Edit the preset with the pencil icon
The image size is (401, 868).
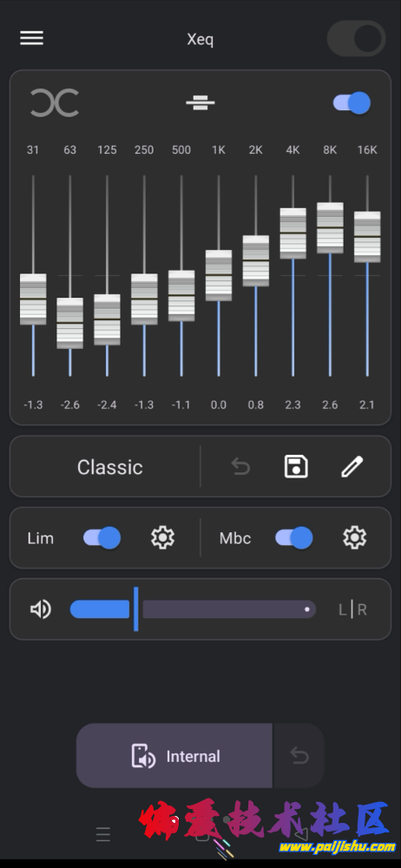click(352, 467)
